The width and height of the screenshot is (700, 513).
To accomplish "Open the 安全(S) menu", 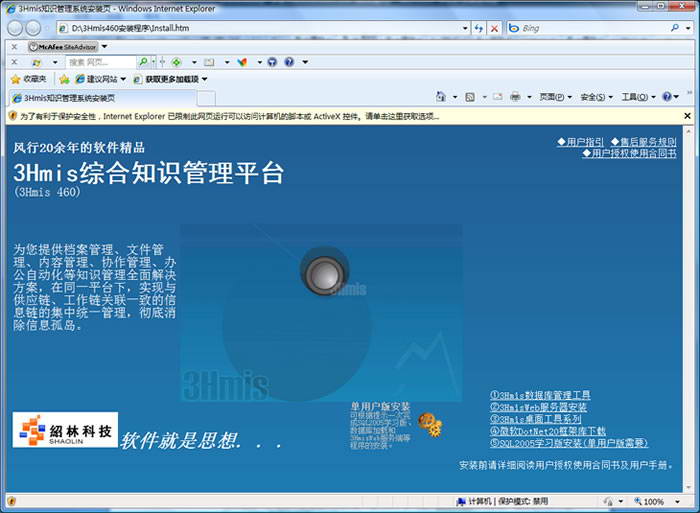I will [x=596, y=97].
